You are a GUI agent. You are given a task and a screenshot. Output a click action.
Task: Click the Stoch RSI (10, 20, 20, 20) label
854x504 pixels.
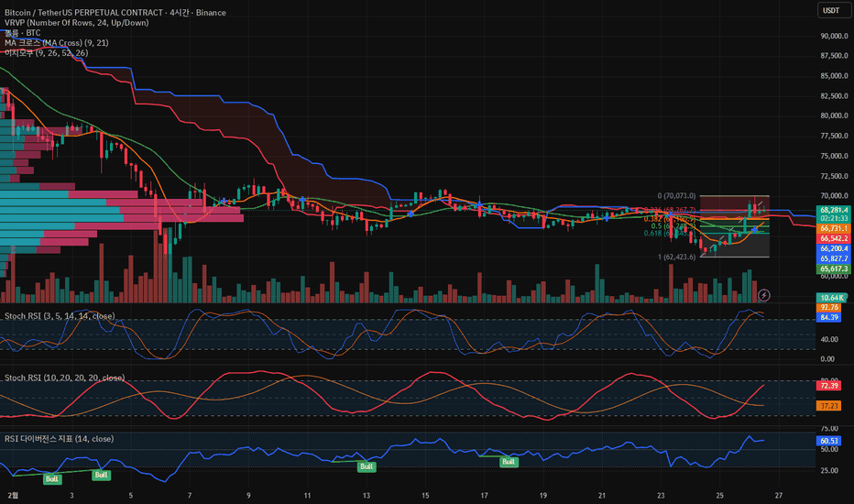[65, 378]
